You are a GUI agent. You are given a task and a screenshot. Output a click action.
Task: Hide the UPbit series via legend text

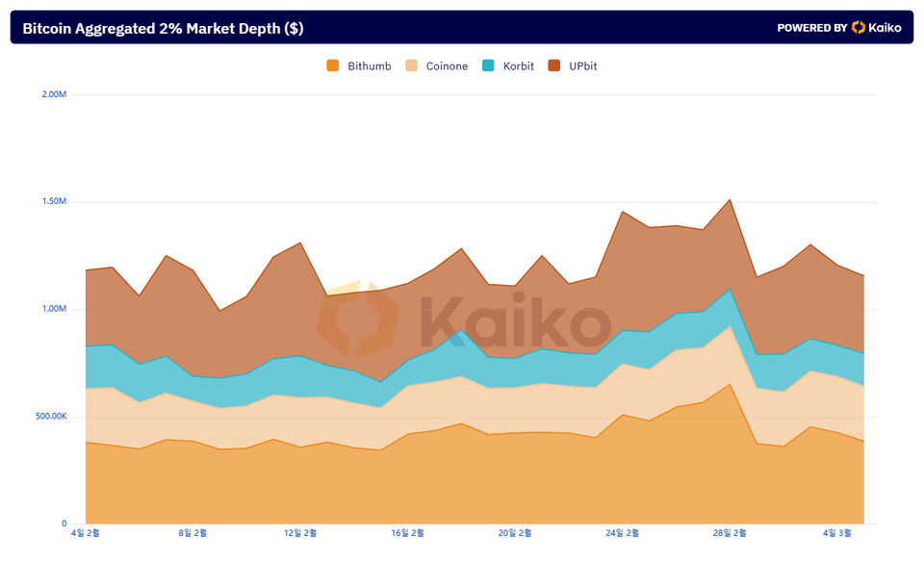[x=583, y=66]
